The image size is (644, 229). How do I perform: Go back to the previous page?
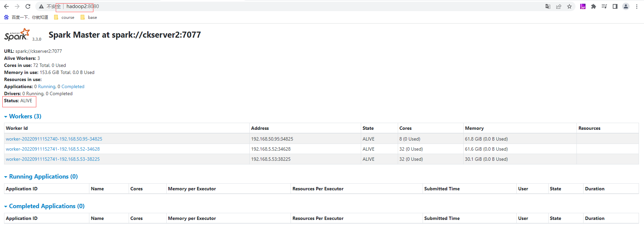pyautogui.click(x=6, y=6)
